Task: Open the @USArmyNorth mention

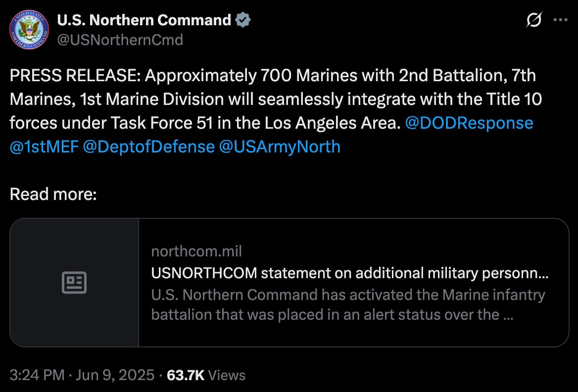Action: point(279,147)
